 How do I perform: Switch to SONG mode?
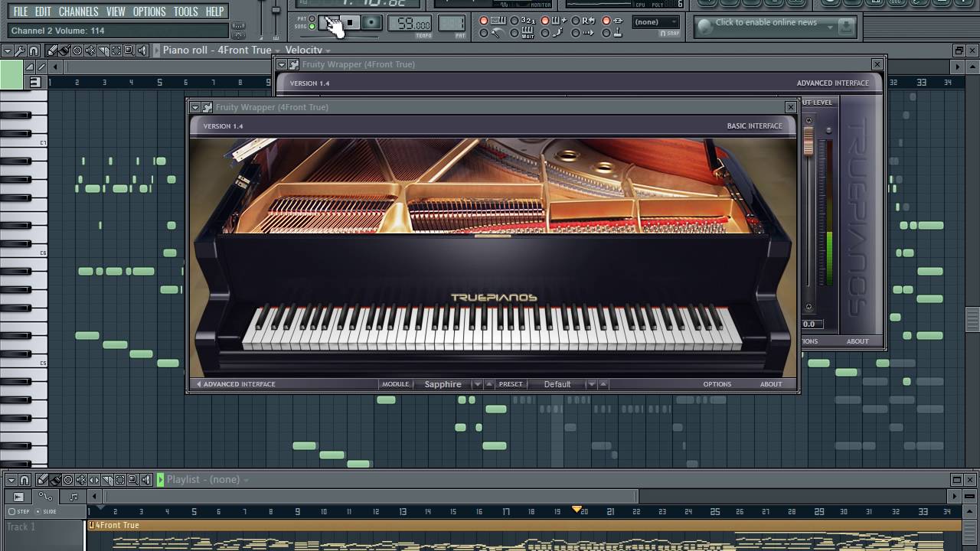point(312,27)
